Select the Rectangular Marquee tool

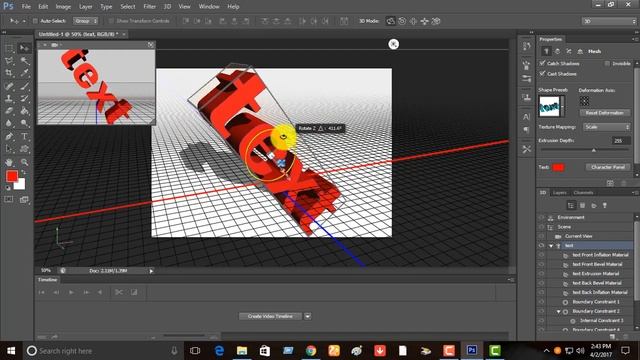[9, 48]
